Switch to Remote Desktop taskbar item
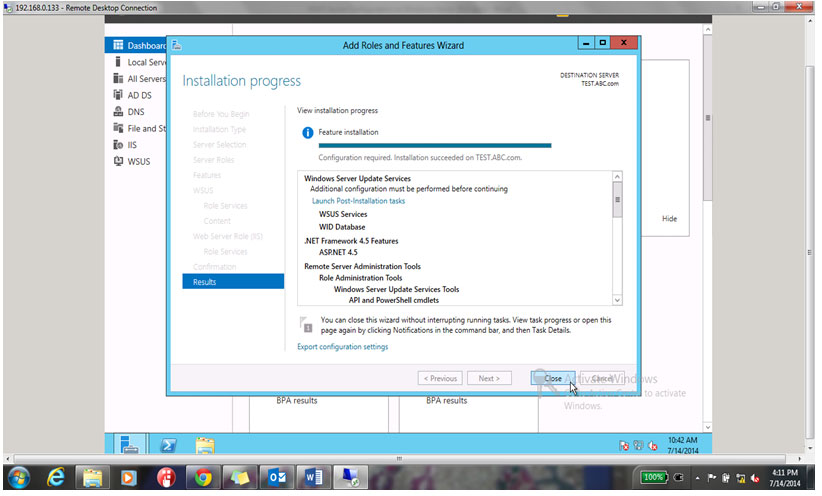The width and height of the screenshot is (822, 496). pos(350,478)
